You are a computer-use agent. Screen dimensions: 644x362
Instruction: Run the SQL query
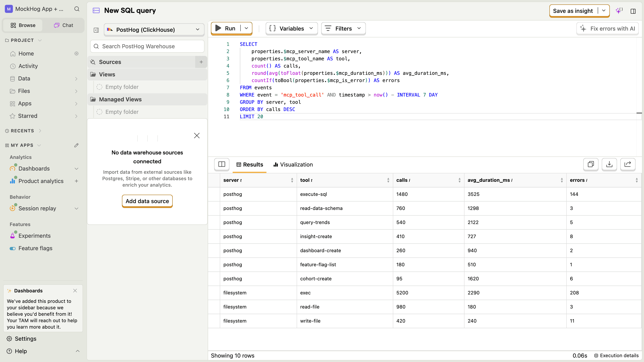[x=225, y=28]
